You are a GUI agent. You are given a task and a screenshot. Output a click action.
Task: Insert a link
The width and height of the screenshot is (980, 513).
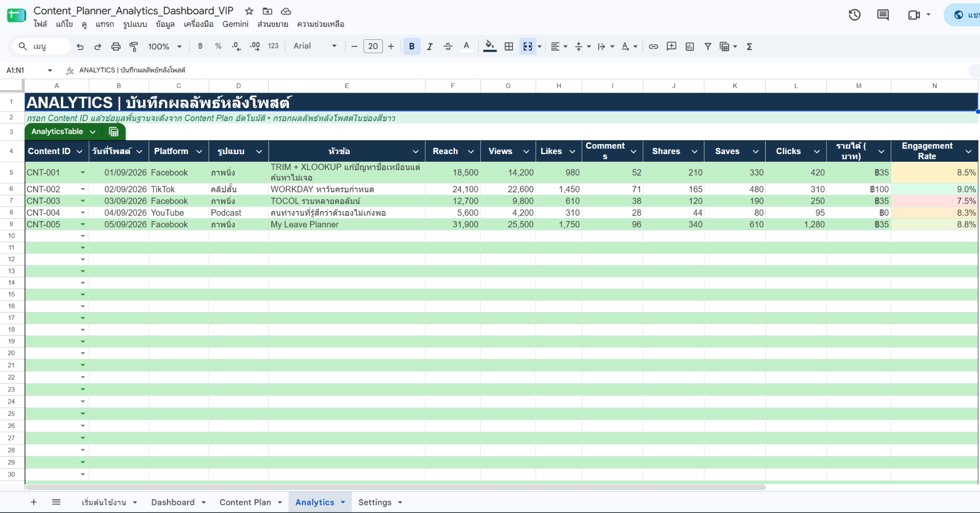pos(653,46)
